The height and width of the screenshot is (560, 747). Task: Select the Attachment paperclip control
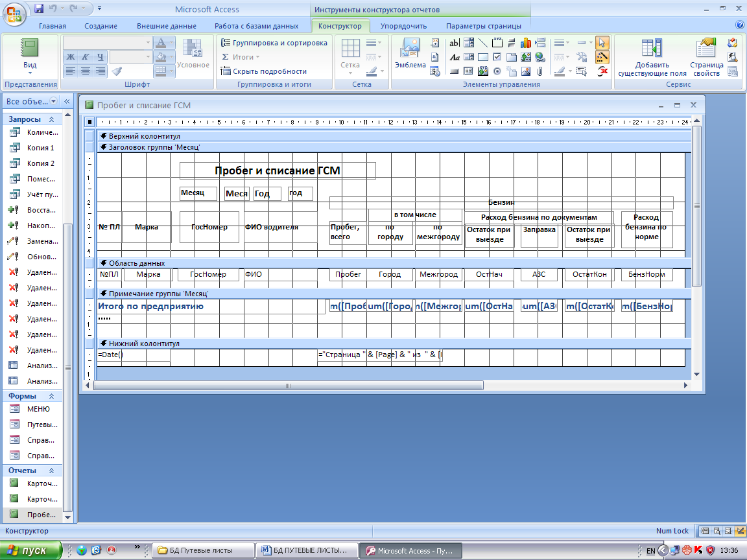539,71
